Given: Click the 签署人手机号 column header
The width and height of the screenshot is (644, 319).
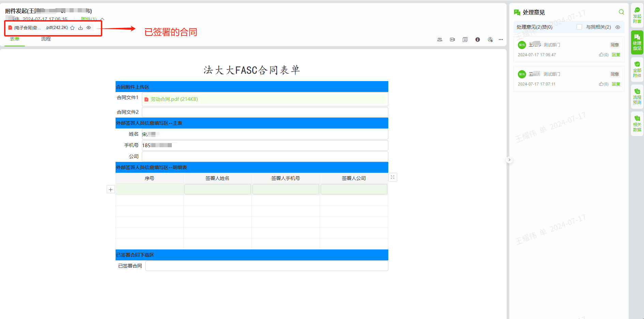Looking at the screenshot, I should [x=286, y=178].
